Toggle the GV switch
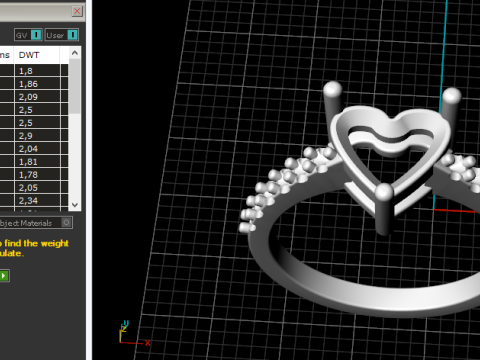Viewport: 480px width, 360px height. click(x=28, y=35)
